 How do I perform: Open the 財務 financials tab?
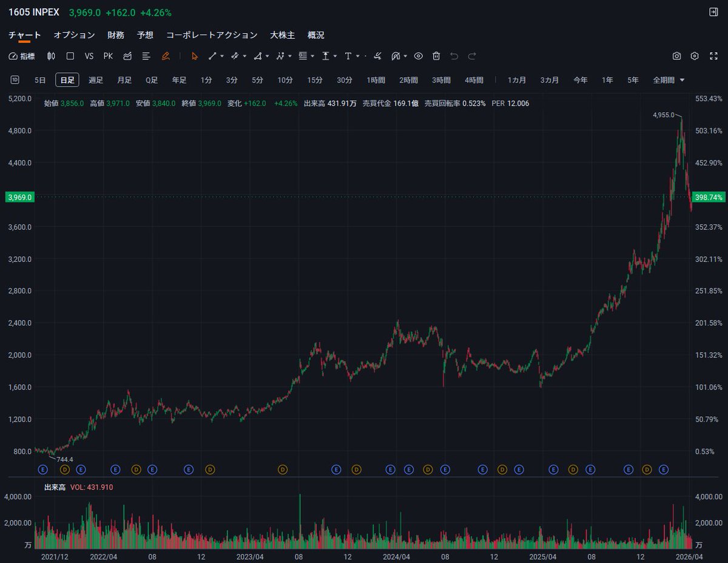(x=116, y=35)
